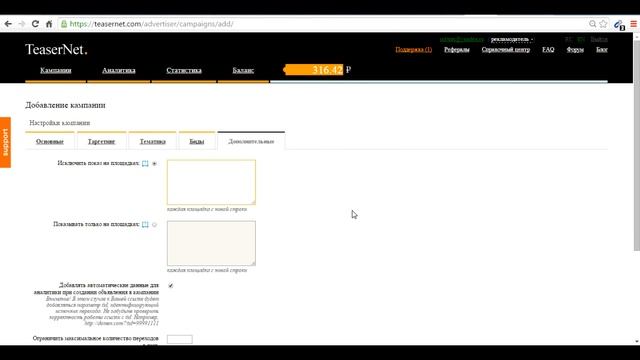Click the Настройки кампании label
Viewport: 640px width, 360px height.
click(60, 123)
